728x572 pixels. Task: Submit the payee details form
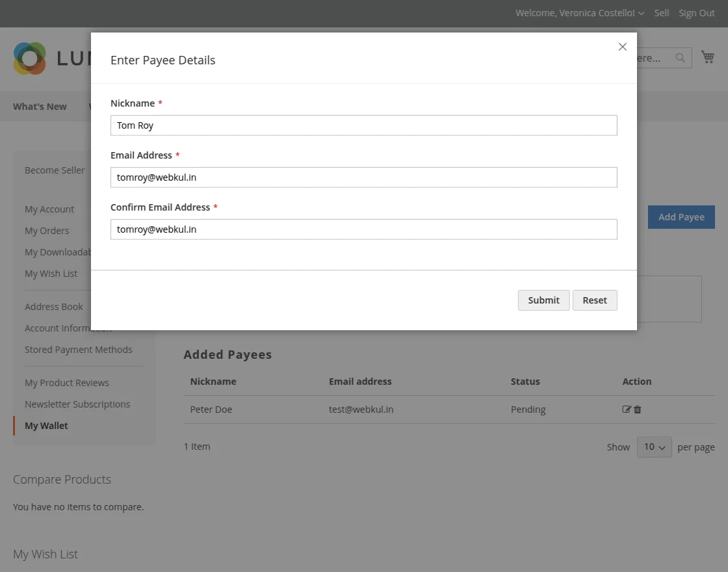(x=543, y=300)
